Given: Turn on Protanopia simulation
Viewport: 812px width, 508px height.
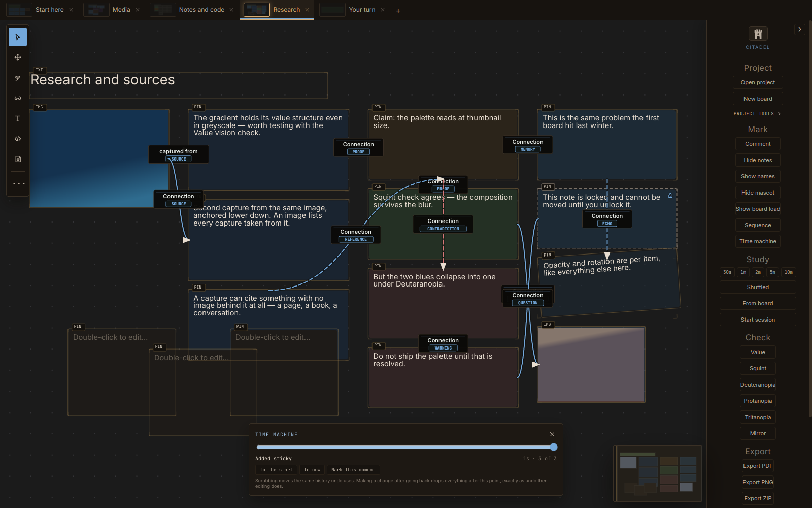Looking at the screenshot, I should coord(758,401).
